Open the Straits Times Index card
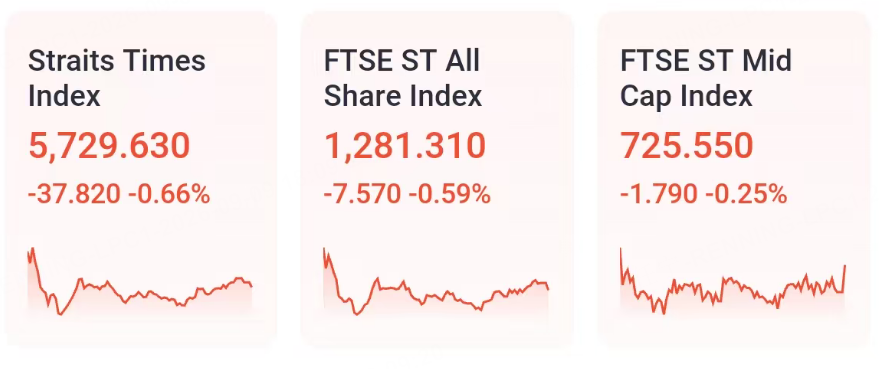 point(140,179)
